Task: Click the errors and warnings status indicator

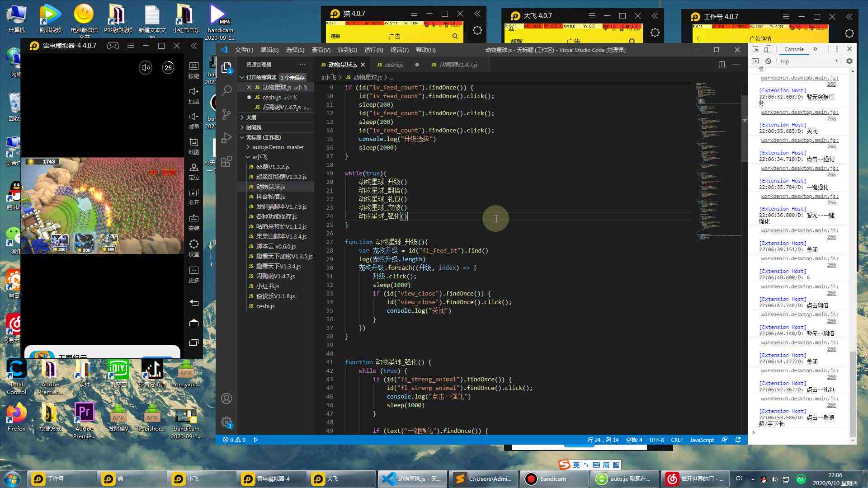Action: click(x=234, y=440)
